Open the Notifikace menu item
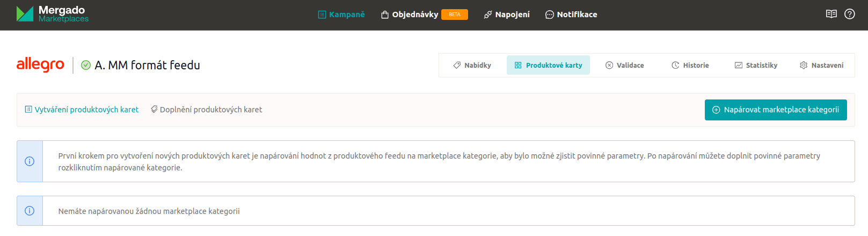 point(571,15)
